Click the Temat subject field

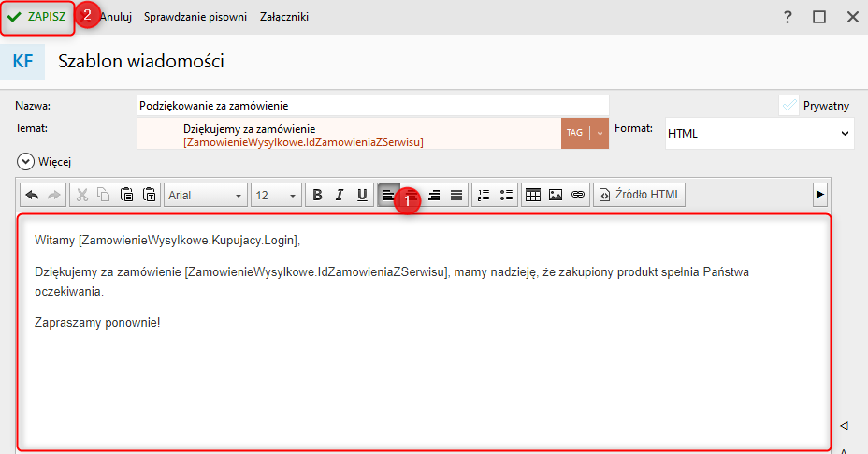pos(349,133)
